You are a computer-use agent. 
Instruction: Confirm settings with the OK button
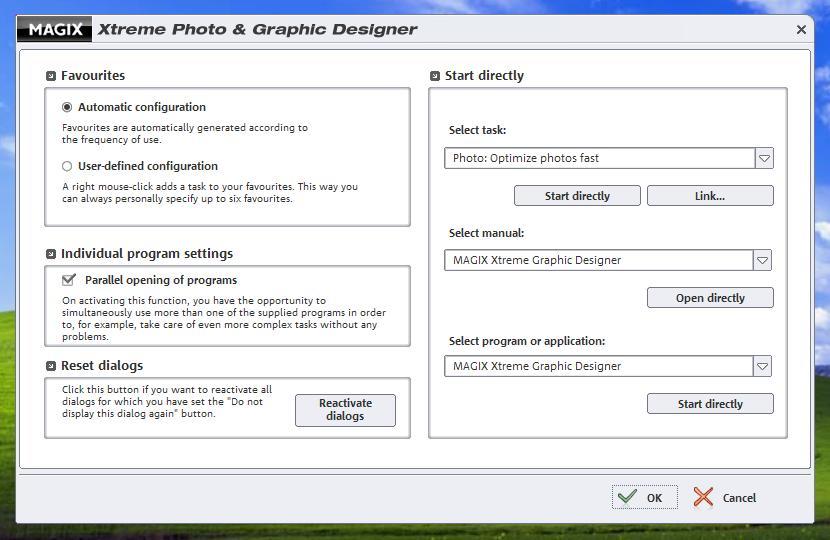pos(645,497)
